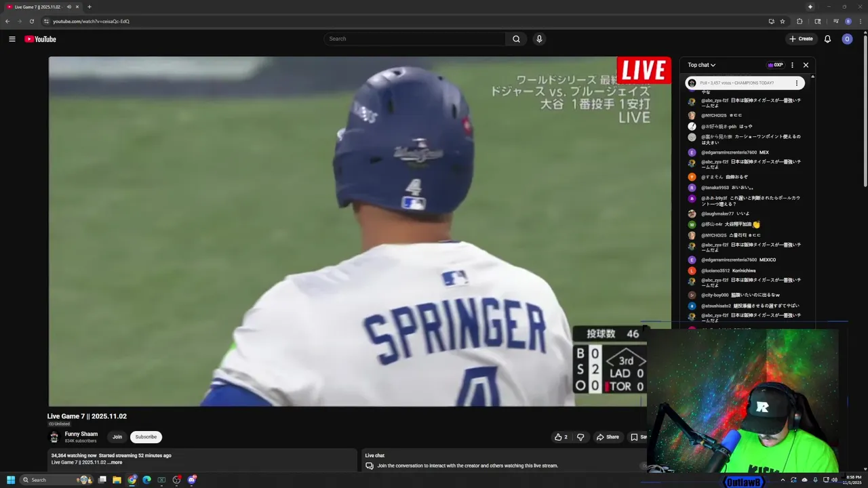Open the 0XP crown points badge
The width and height of the screenshot is (868, 488).
(775, 65)
